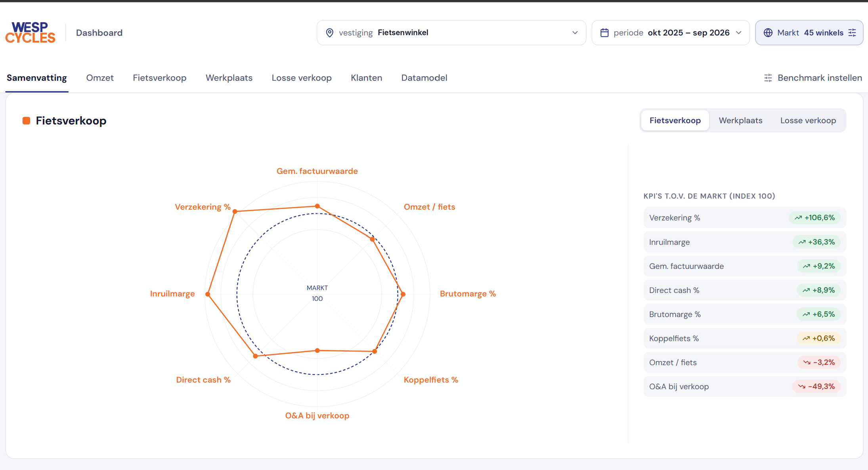Click the Brutomarge % axis label
868x470 pixels.
point(468,294)
